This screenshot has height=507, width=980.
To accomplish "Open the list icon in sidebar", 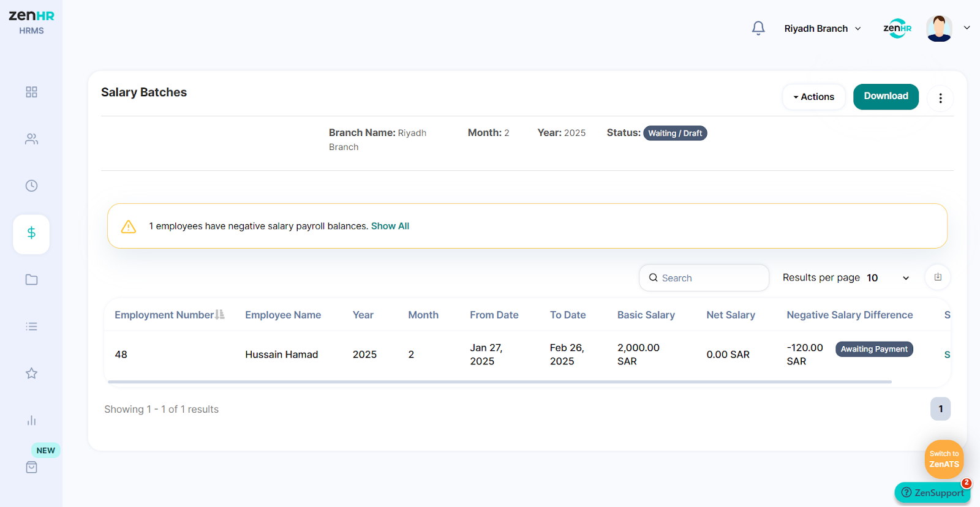I will click(x=31, y=326).
